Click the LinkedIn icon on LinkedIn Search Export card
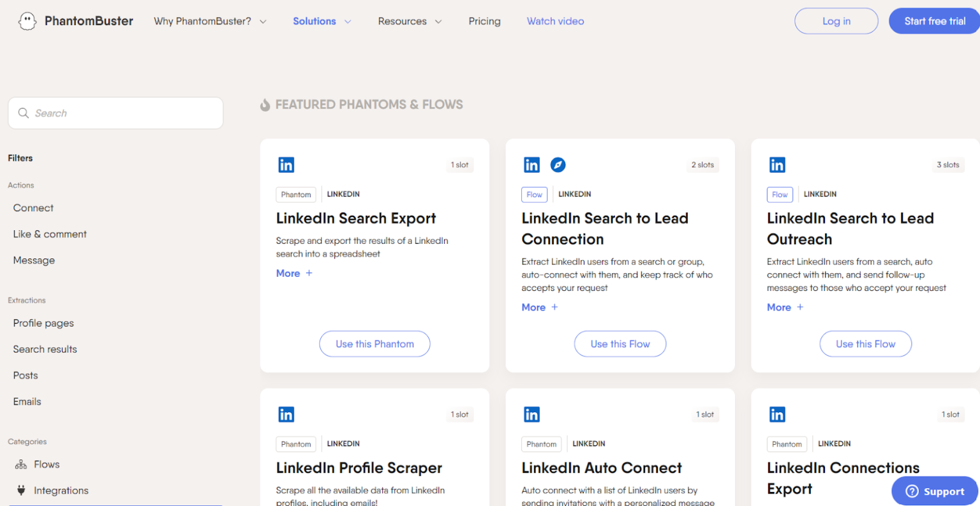The image size is (980, 506). tap(286, 164)
